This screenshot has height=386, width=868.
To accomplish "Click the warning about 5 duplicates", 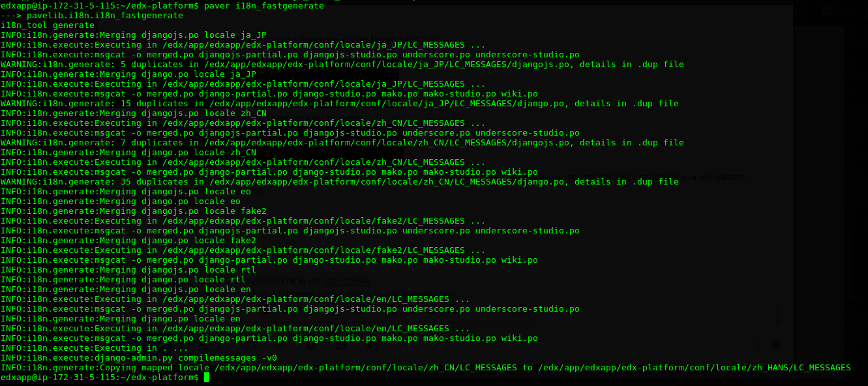I will pyautogui.click(x=342, y=65).
